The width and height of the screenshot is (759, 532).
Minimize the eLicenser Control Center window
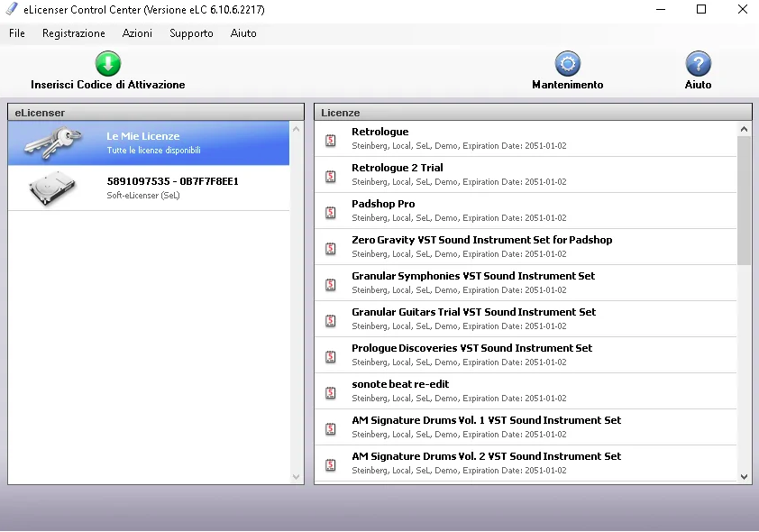(661, 9)
